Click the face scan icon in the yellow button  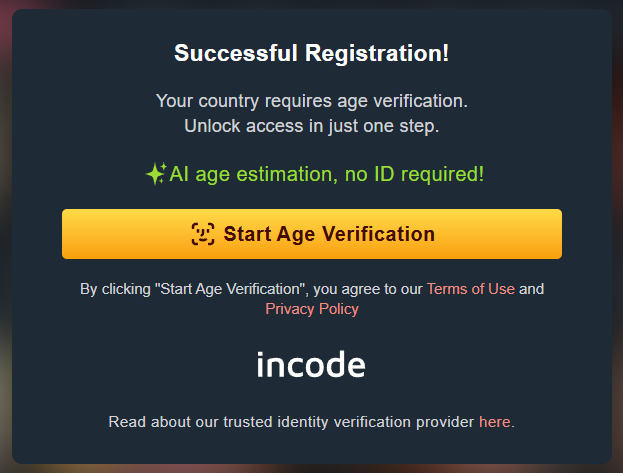[203, 234]
